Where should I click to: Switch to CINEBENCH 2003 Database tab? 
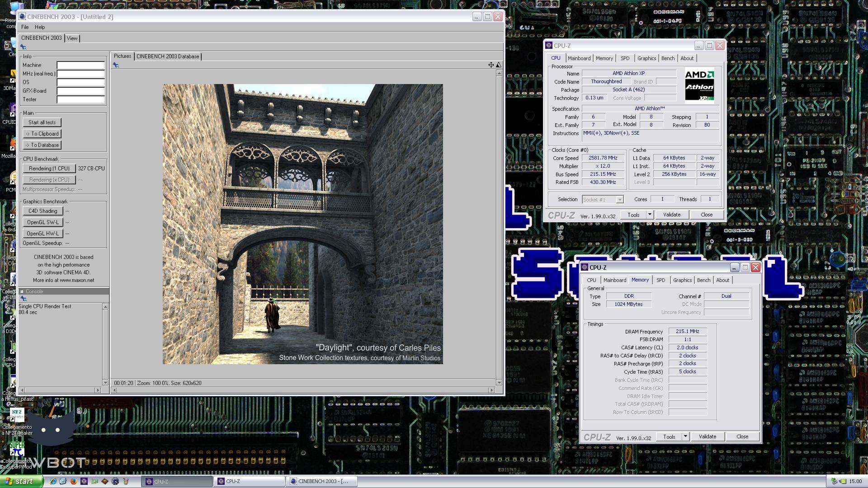(168, 56)
